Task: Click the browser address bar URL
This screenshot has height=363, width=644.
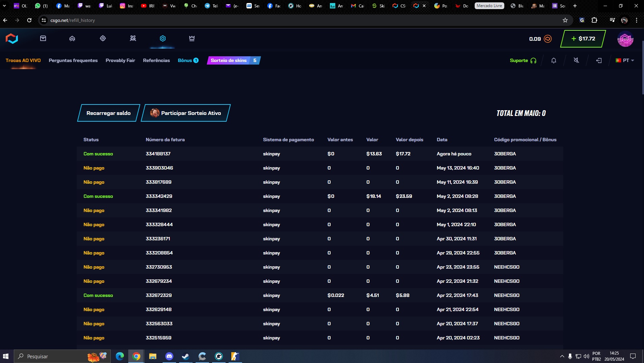Action: 73,20
